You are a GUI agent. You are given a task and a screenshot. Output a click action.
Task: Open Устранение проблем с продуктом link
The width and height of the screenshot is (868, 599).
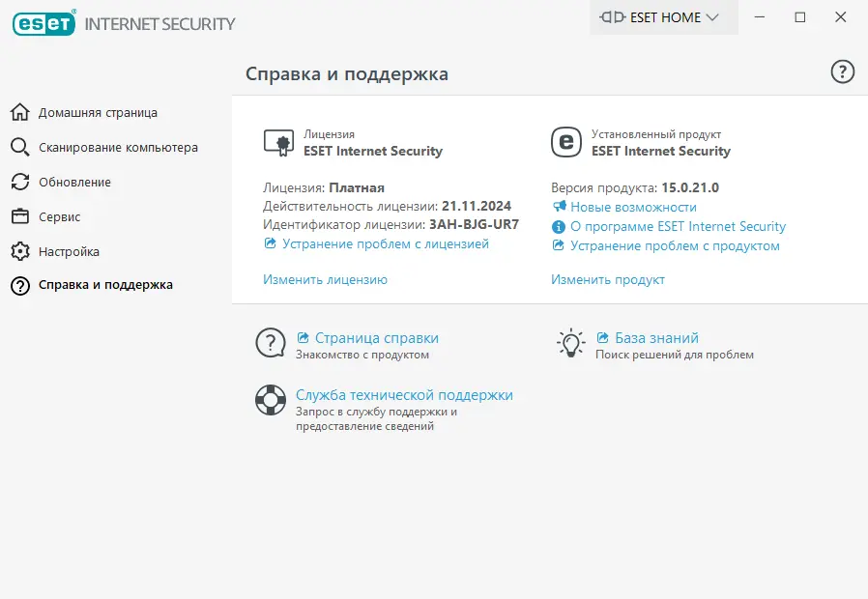point(676,246)
